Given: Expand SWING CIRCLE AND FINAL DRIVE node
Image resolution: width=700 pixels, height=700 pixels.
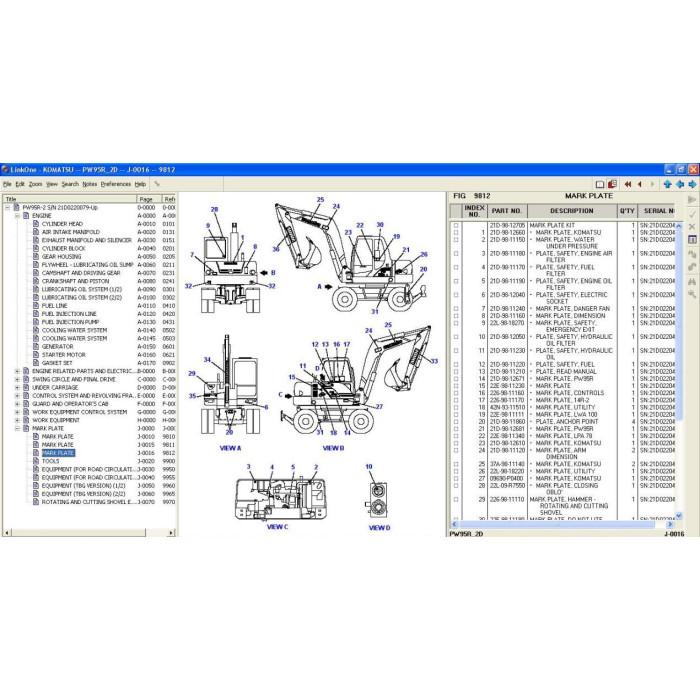Looking at the screenshot, I should point(17,379).
